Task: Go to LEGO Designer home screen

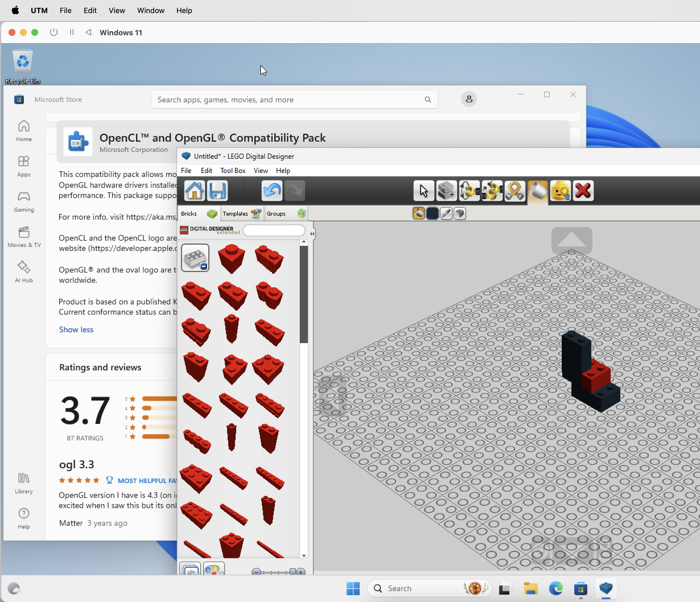Action: [194, 191]
